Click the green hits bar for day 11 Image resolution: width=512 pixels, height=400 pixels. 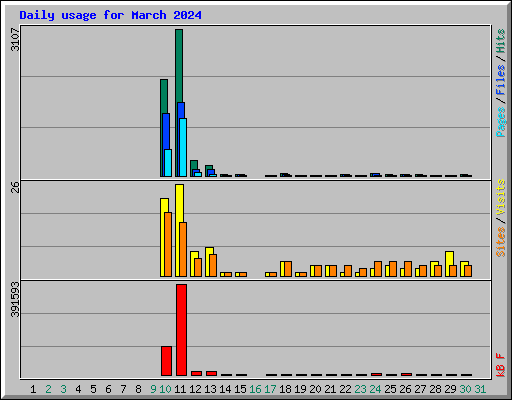[179, 66]
